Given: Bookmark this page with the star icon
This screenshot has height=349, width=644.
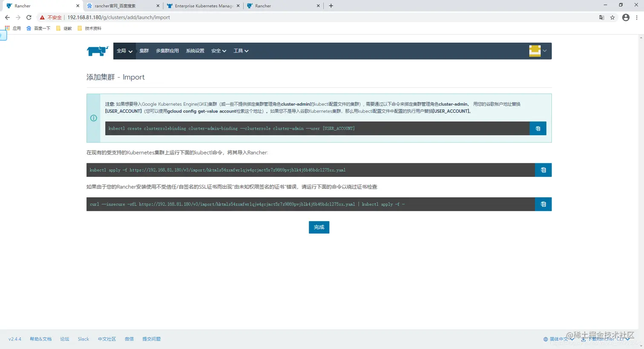Looking at the screenshot, I should pos(612,17).
